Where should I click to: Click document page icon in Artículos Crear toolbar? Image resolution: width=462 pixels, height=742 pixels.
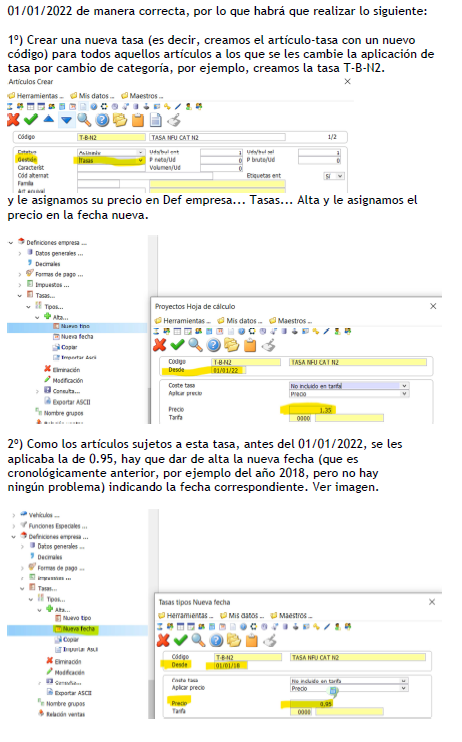tap(156, 120)
